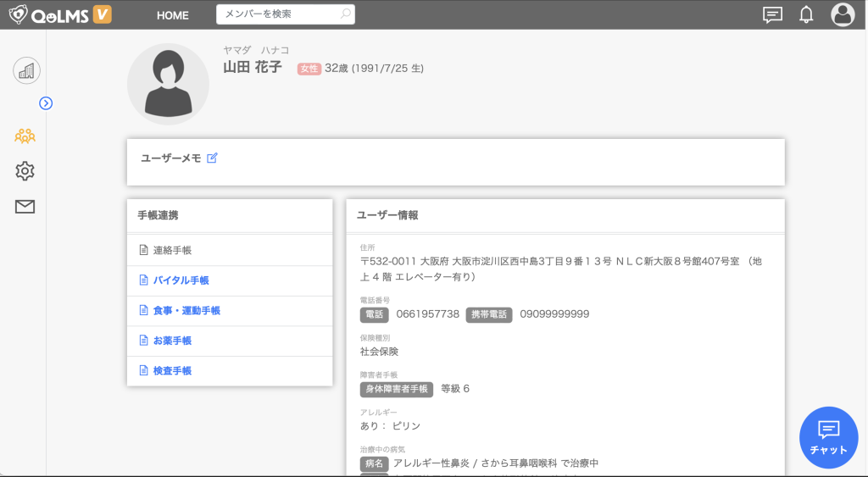Open the account avatar menu
This screenshot has height=477, width=868.
843,14
